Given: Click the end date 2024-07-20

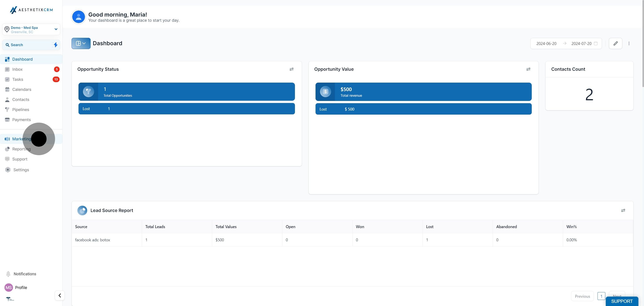Looking at the screenshot, I should point(581,43).
